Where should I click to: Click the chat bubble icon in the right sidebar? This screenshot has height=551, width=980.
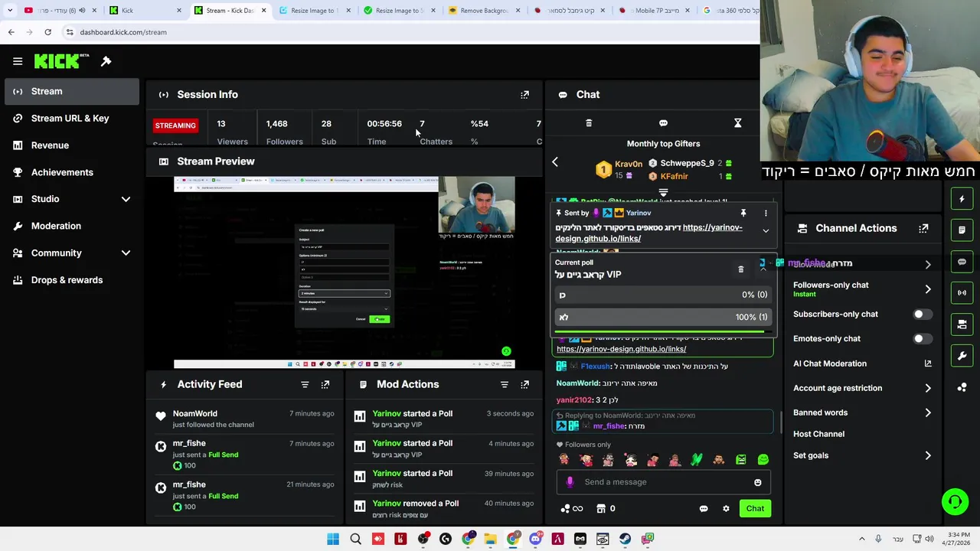tap(962, 262)
